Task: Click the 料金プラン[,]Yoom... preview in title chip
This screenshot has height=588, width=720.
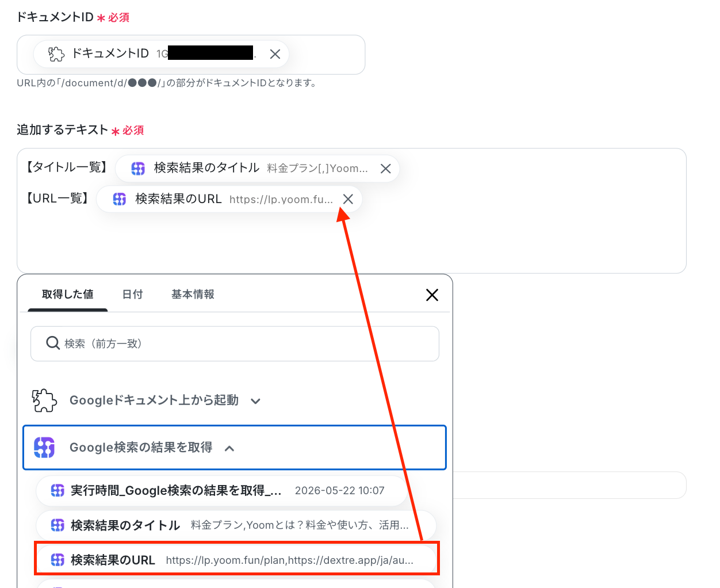Action: (317, 169)
